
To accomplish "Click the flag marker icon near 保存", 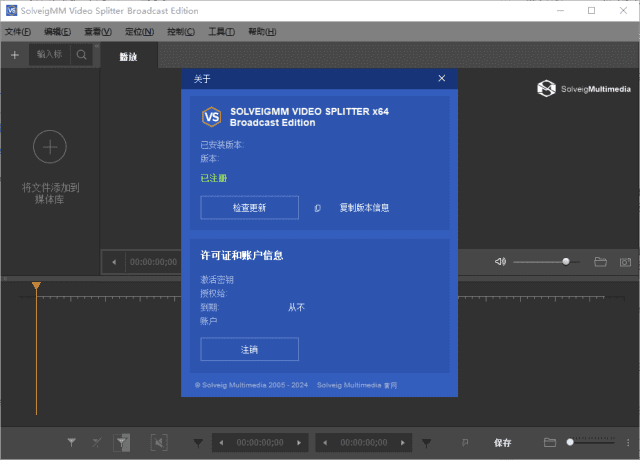I will 465,442.
